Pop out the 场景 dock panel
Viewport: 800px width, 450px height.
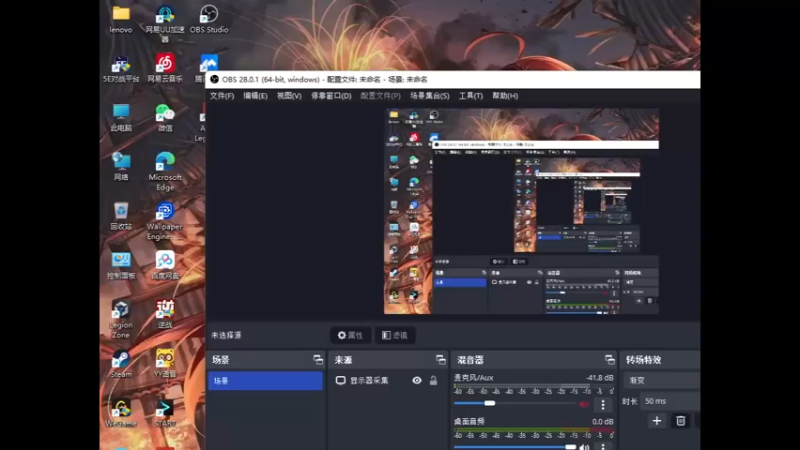(318, 360)
